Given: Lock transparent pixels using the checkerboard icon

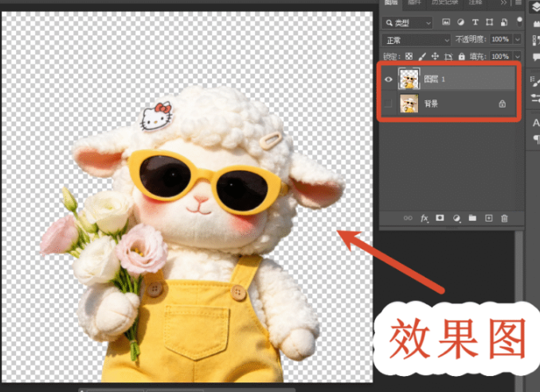Looking at the screenshot, I should coord(409,56).
